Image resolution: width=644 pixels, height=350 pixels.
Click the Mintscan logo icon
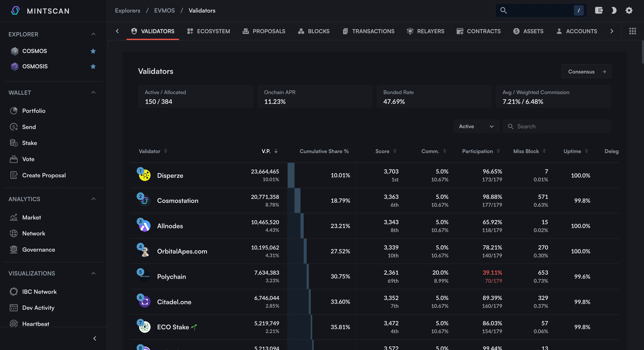[x=15, y=10]
